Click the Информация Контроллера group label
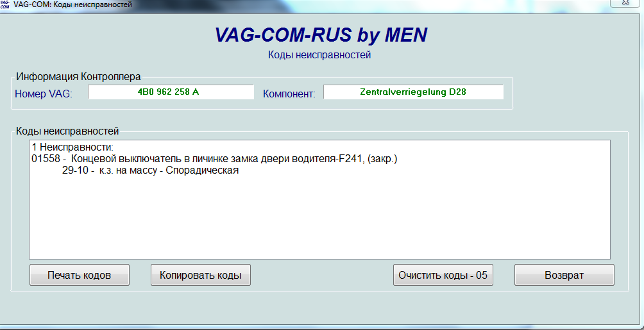644x330 pixels. pyautogui.click(x=78, y=76)
